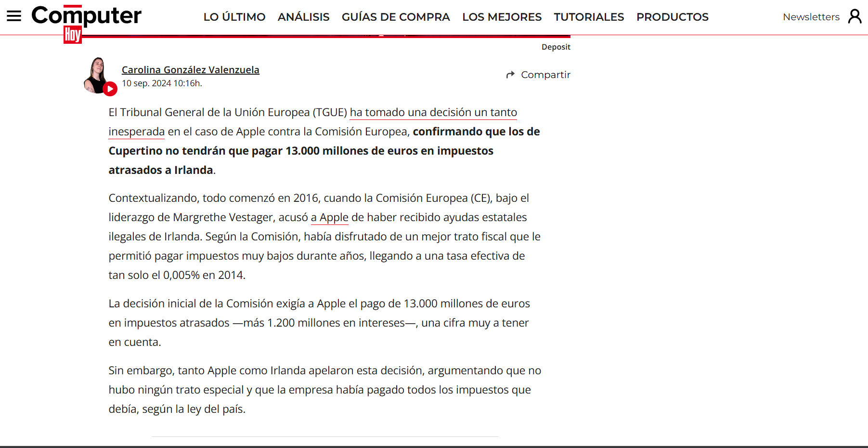This screenshot has width=868, height=448.
Task: Open the PRODUCTOS menu item
Action: (672, 17)
